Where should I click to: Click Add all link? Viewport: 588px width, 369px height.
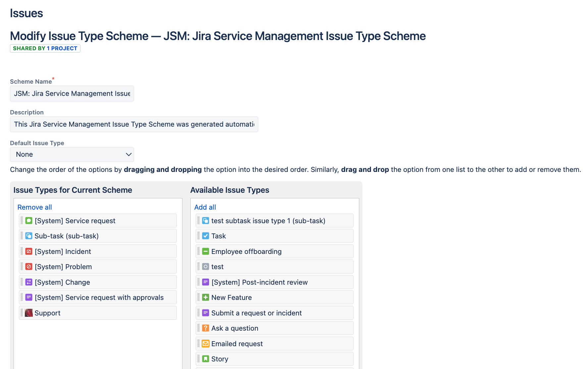(205, 207)
